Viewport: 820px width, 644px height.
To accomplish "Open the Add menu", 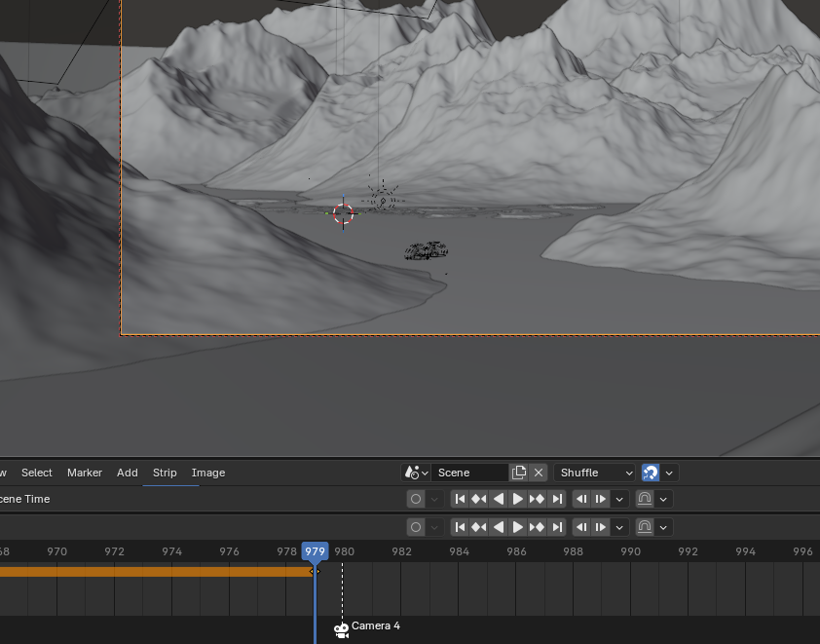I will 127,473.
